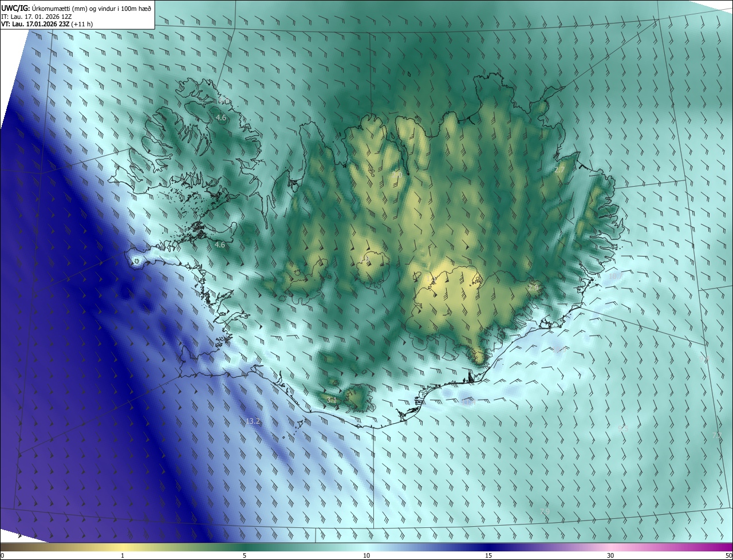Click the 9.5 value label over the southeast ocean
Viewport: 733px width, 560px height.
pos(624,428)
